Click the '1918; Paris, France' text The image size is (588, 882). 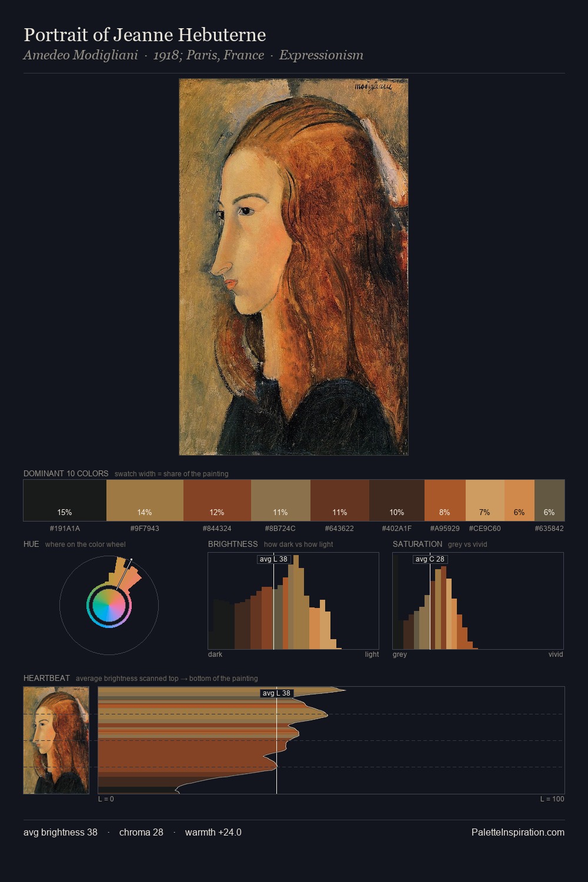[x=209, y=55]
